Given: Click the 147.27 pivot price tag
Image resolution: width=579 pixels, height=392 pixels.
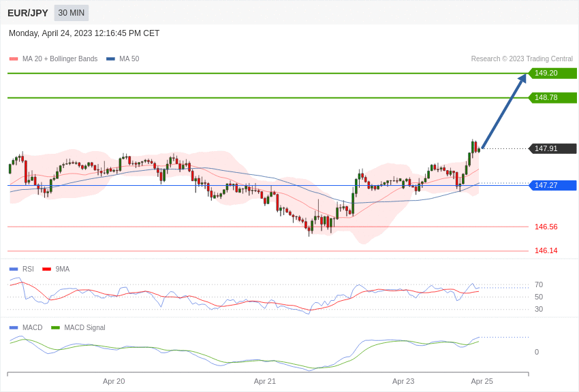Looking at the screenshot, I should pos(553,185).
